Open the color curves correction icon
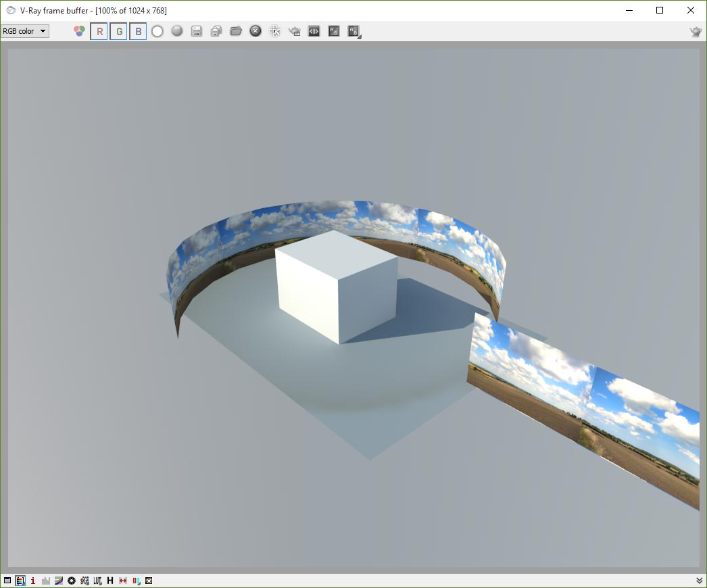 point(59,581)
